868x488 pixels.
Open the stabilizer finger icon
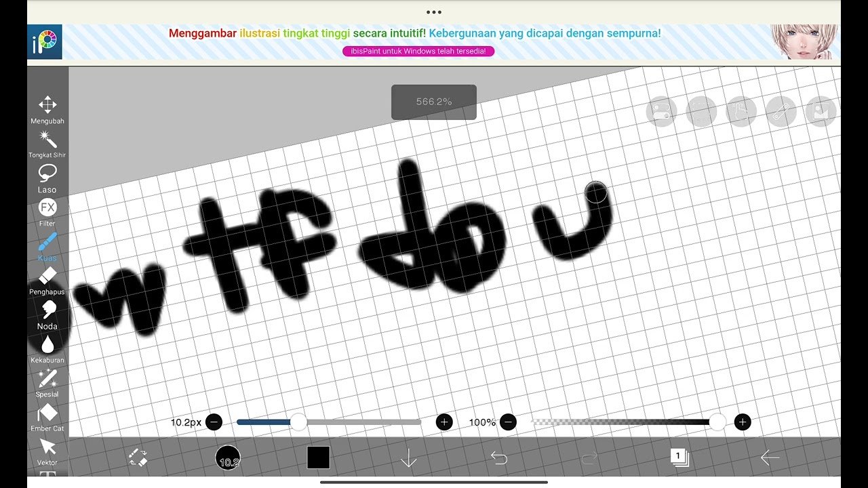[741, 111]
